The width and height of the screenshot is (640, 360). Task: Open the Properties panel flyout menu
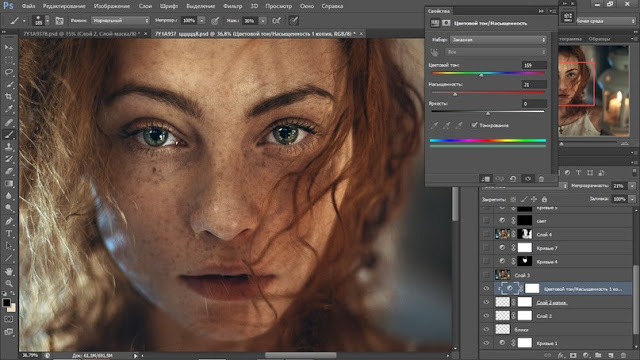click(551, 11)
